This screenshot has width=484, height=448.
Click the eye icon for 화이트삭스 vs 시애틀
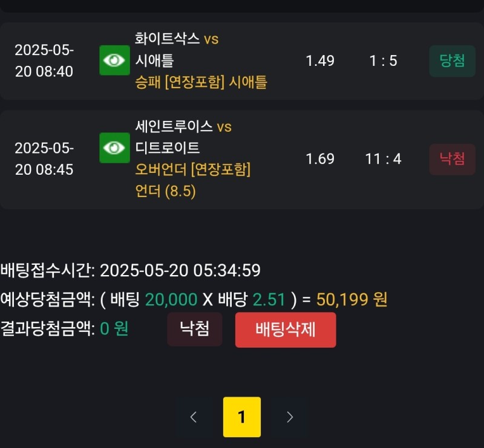coord(114,60)
